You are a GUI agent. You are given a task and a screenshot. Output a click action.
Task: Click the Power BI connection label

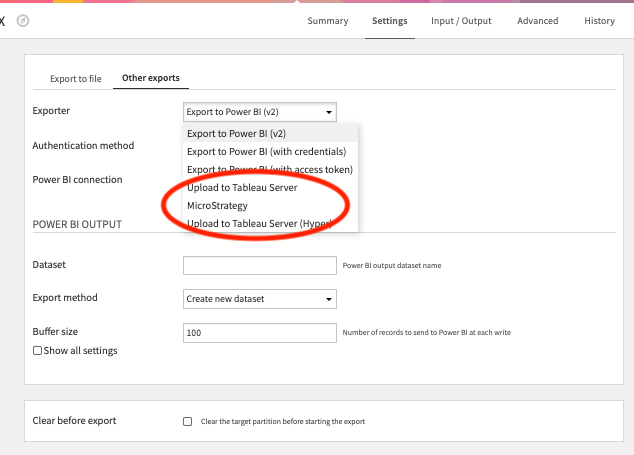(77, 179)
